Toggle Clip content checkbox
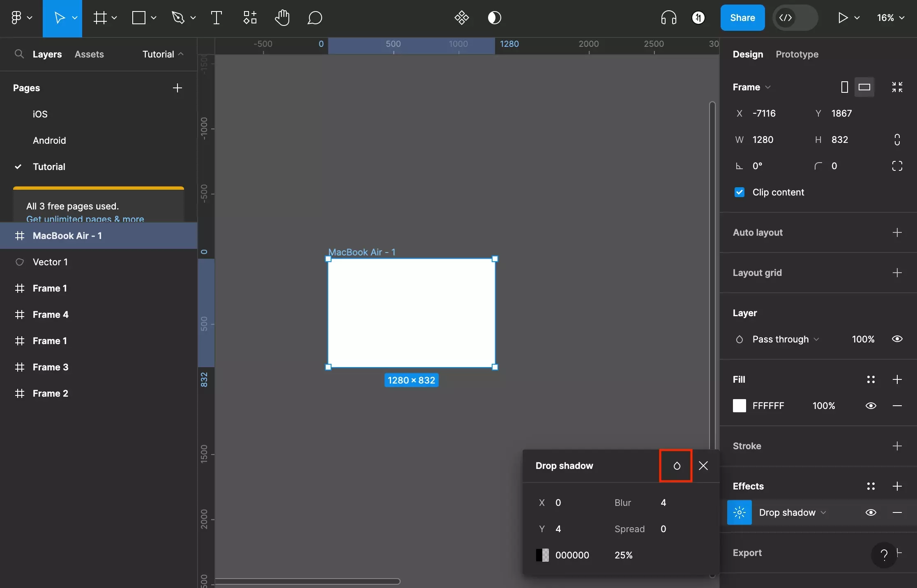The image size is (917, 588). click(x=739, y=193)
